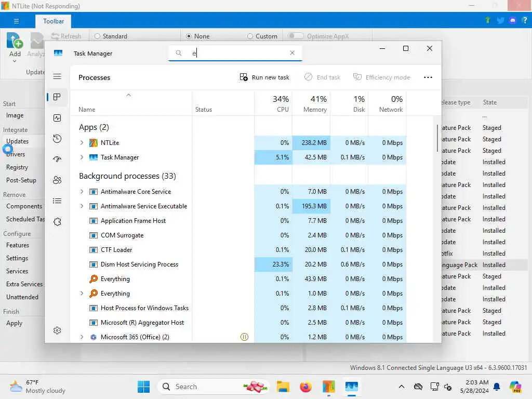The width and height of the screenshot is (532, 399).
Task: Select the CTF Loader process row
Action: 238,250
